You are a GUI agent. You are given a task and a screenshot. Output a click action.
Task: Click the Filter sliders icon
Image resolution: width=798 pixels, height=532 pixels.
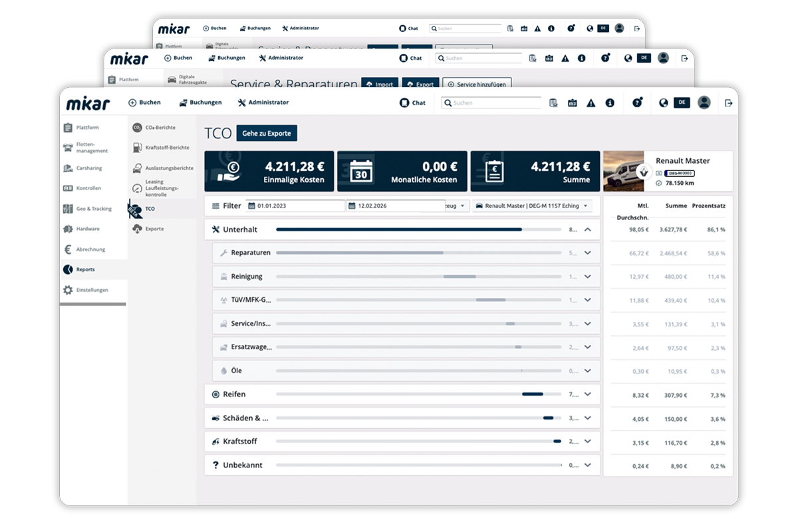click(215, 206)
